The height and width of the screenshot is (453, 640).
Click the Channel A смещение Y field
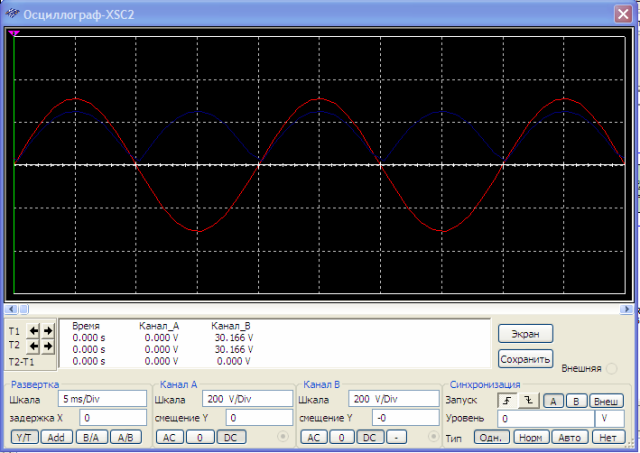259,418
